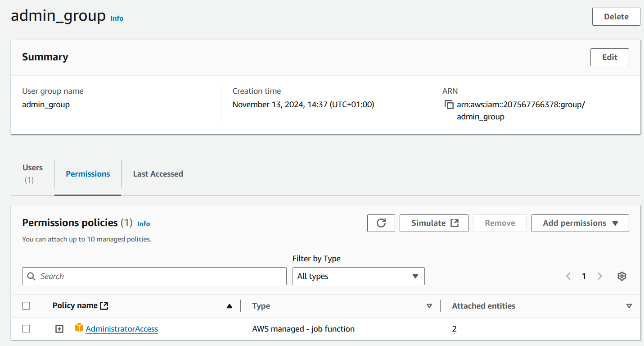The width and height of the screenshot is (644, 346).
Task: Copy the group ARN with copy icon
Action: click(x=449, y=105)
